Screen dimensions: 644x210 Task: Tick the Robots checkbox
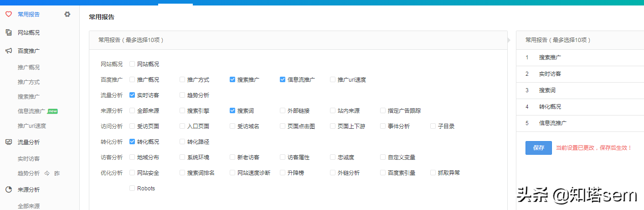click(132, 188)
